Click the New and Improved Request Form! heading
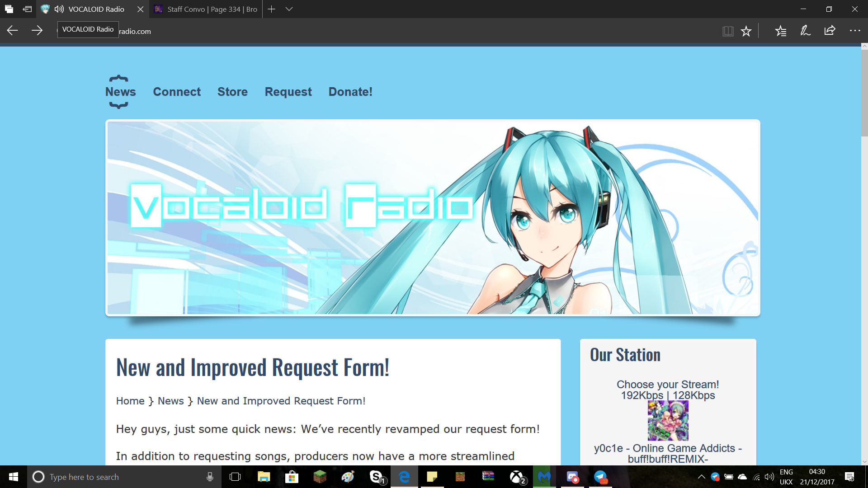Screen dimensions: 868x488 point(252,367)
